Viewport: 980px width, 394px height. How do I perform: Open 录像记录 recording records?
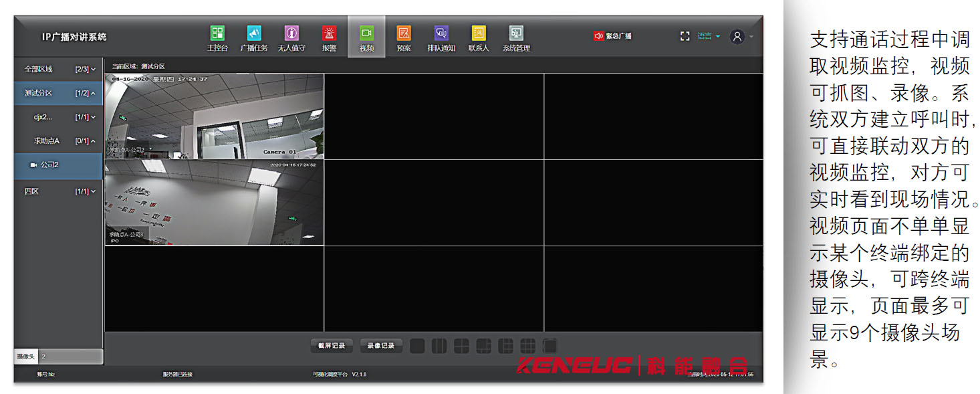click(381, 346)
